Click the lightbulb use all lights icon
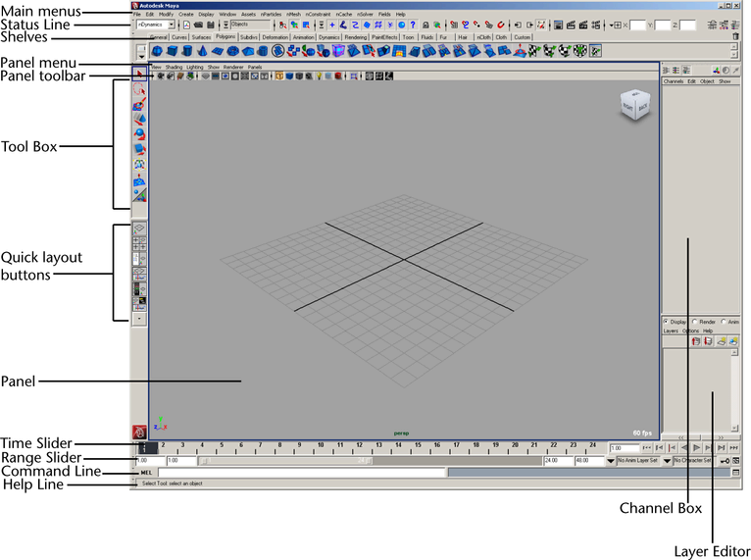The width and height of the screenshot is (751, 560). click(319, 76)
